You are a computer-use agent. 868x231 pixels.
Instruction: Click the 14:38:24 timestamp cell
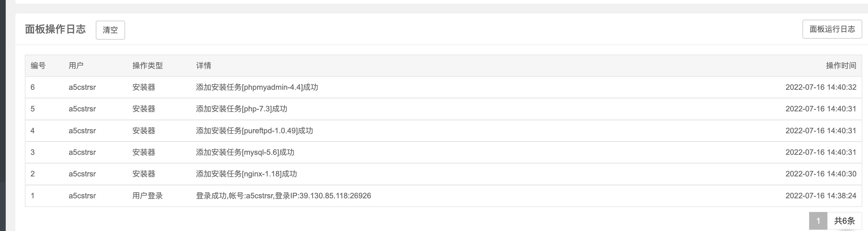821,196
